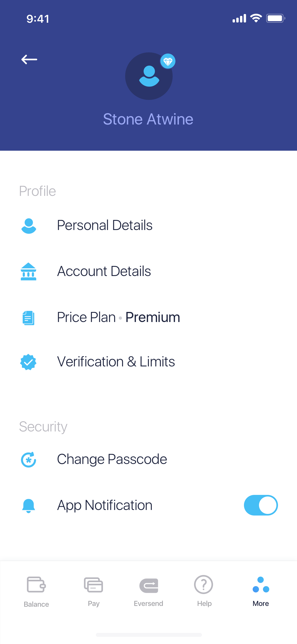Click the Price Plan document icon
This screenshot has width=297, height=644.
point(29,318)
